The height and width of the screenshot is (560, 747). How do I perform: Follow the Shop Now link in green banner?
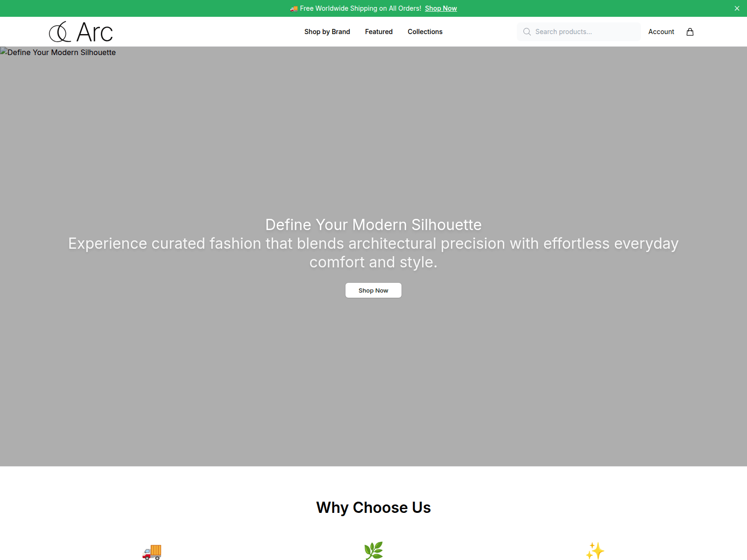441,8
